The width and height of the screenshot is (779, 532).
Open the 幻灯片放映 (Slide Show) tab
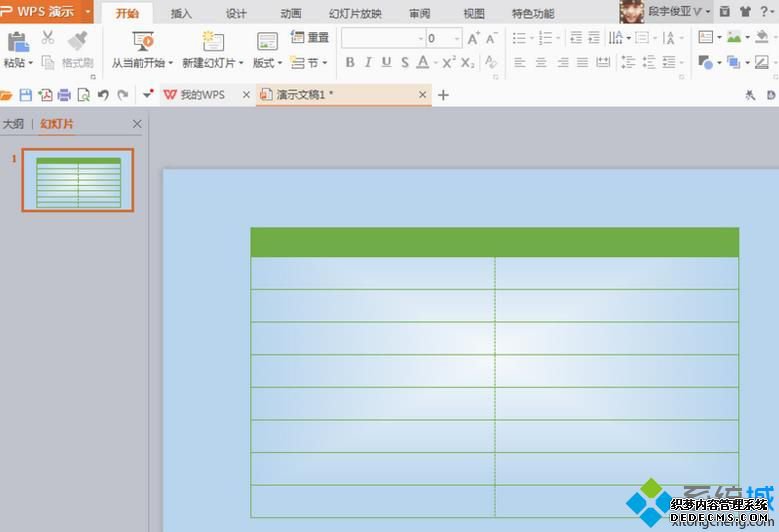[x=355, y=13]
